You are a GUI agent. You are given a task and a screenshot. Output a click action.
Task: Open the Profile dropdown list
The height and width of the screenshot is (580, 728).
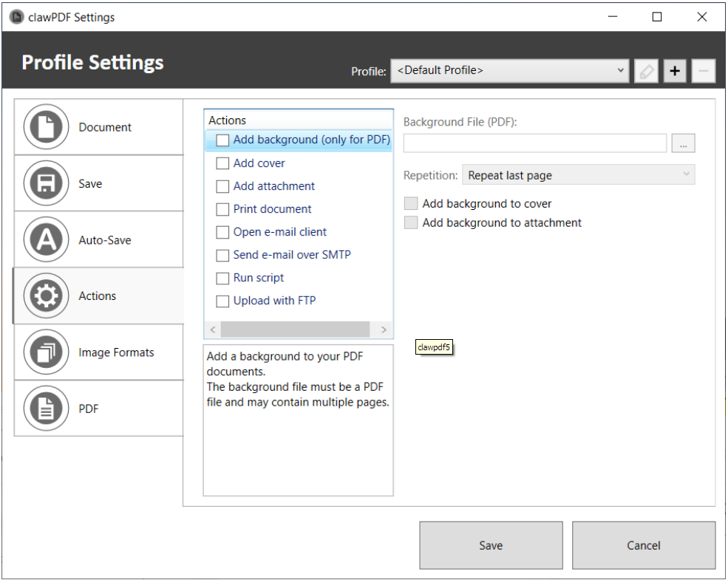pos(510,71)
